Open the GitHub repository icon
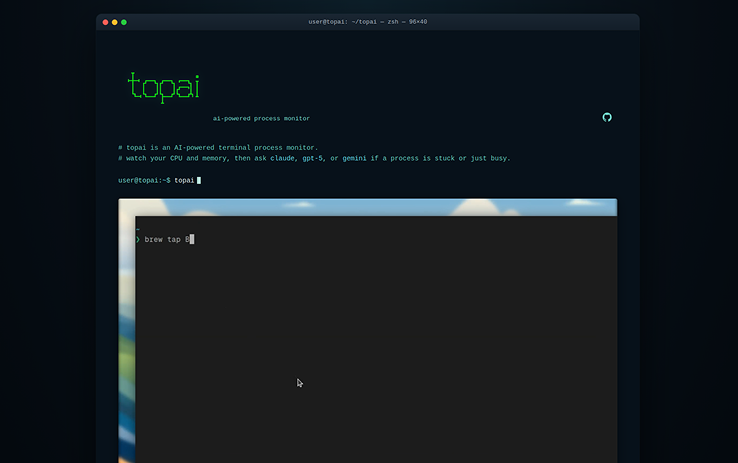 click(607, 117)
